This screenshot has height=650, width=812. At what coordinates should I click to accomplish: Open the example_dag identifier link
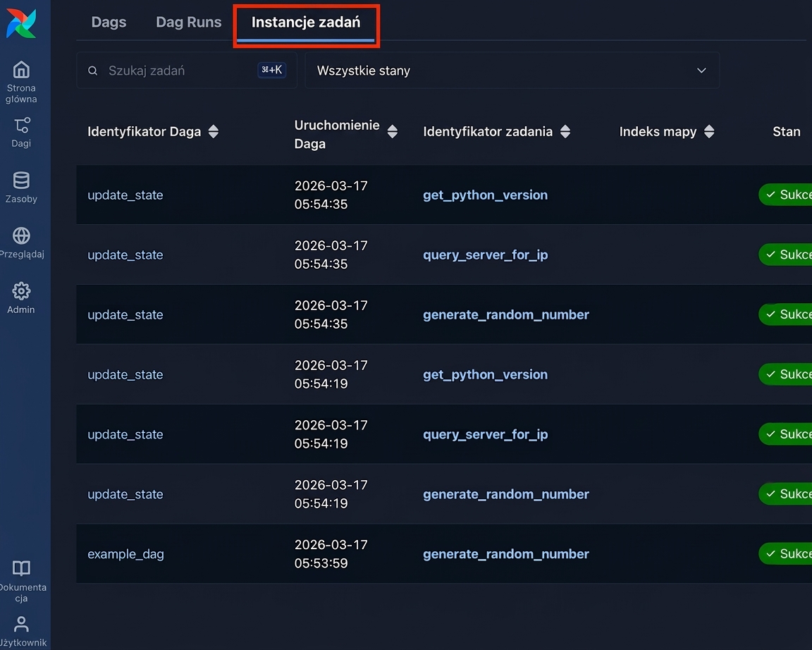(126, 554)
